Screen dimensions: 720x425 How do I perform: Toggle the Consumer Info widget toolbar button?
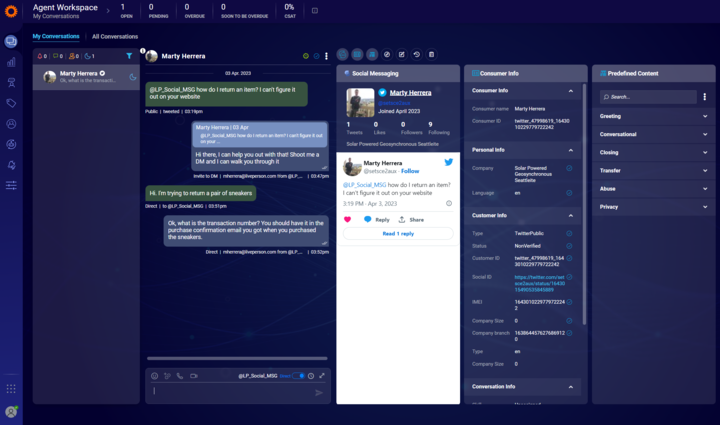point(357,55)
